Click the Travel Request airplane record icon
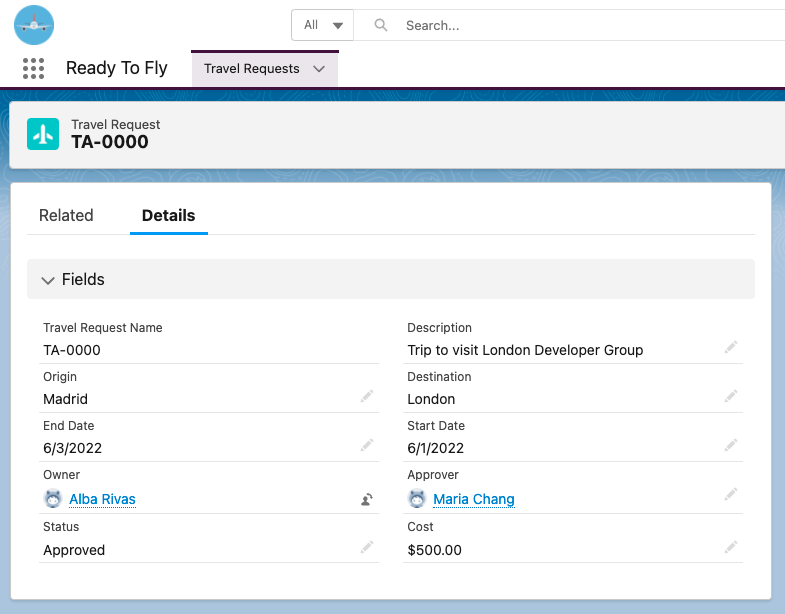 [x=43, y=134]
